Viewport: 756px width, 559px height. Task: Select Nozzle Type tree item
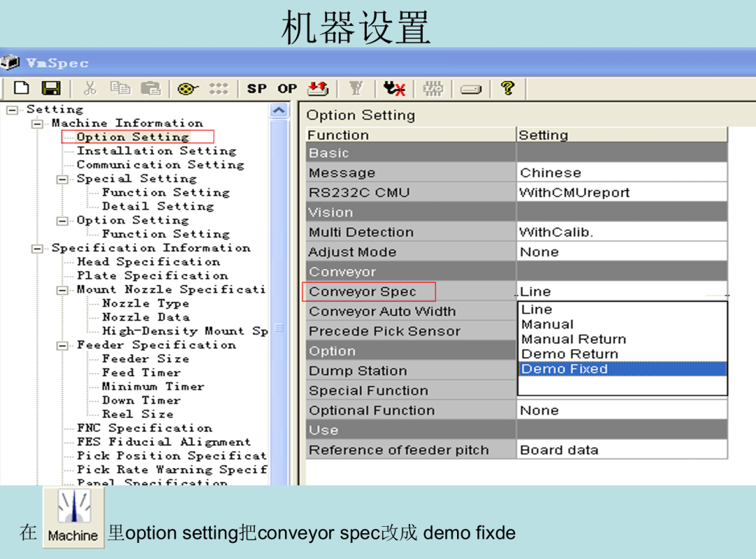(x=146, y=303)
